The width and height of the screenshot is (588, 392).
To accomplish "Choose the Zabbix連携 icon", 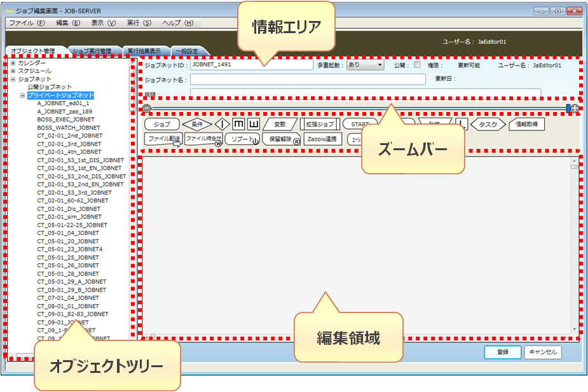I will [x=322, y=139].
